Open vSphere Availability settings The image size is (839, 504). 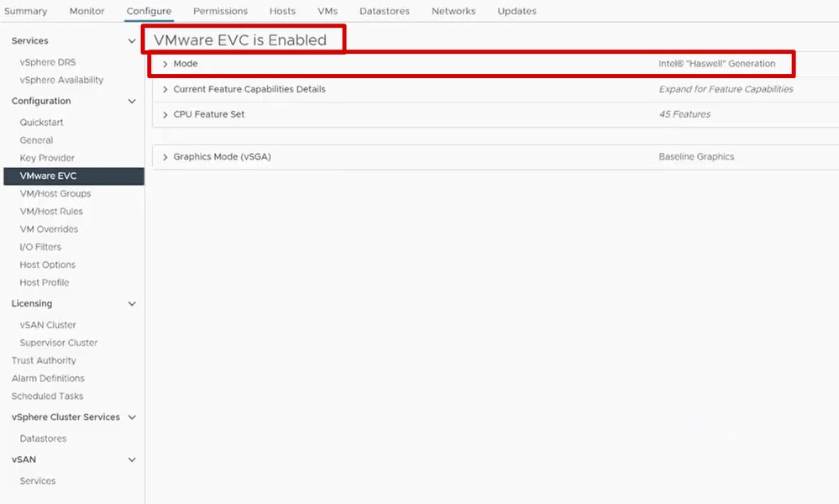tap(61, 80)
